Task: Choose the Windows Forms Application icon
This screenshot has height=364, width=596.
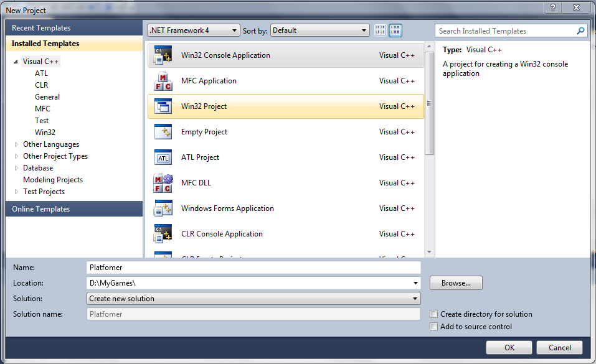Action: [163, 208]
